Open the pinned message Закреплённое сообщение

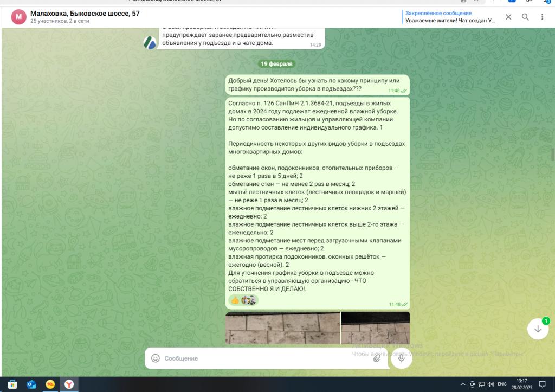click(x=450, y=17)
